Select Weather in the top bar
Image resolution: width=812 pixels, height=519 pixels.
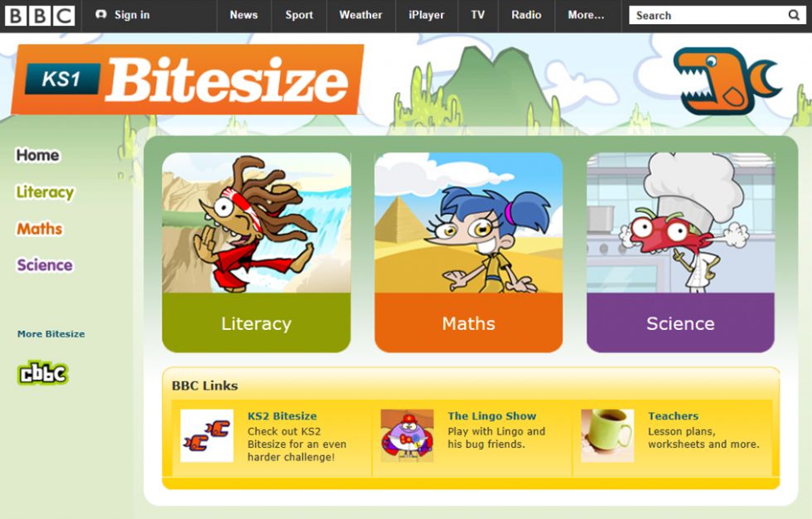click(360, 15)
